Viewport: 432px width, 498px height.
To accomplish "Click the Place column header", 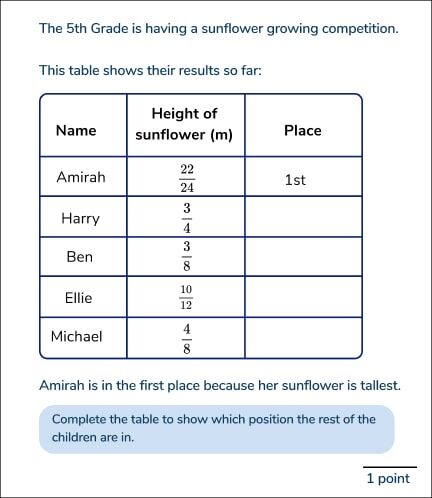I will (303, 130).
